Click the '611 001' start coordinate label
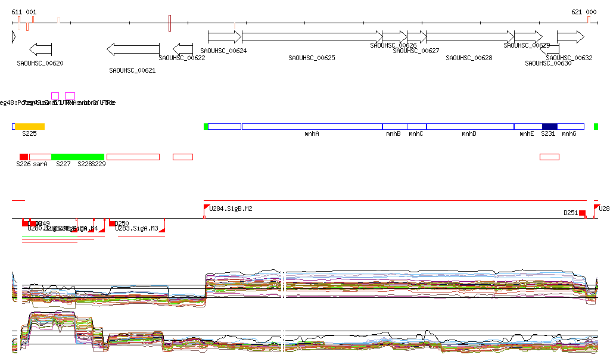The width and height of the screenshot is (610, 364). point(24,12)
